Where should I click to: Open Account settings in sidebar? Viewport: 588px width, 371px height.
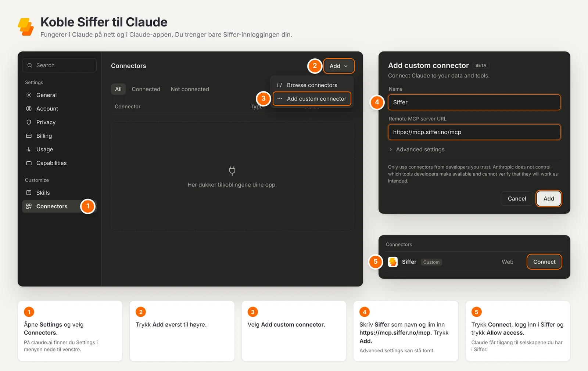[x=59, y=109]
